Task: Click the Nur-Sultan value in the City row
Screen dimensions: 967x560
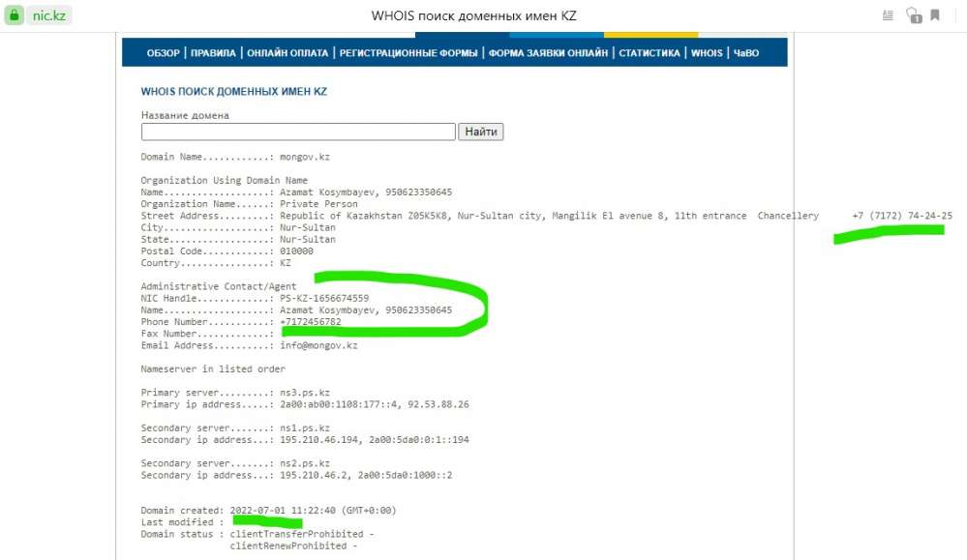Action: (x=307, y=226)
